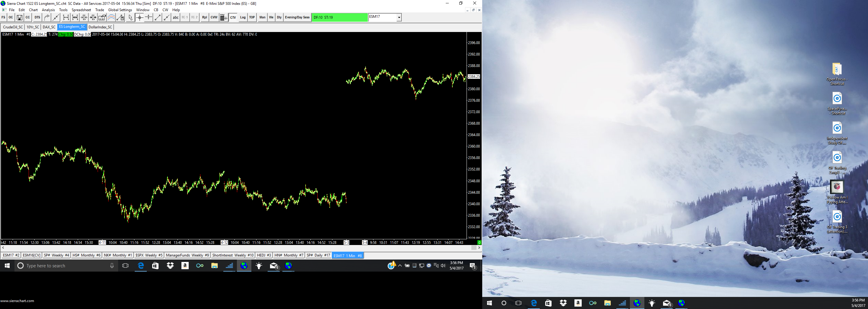Image resolution: width=868 pixels, height=309 pixels.
Task: Click the ESM17 symbol input field
Action: click(x=382, y=18)
